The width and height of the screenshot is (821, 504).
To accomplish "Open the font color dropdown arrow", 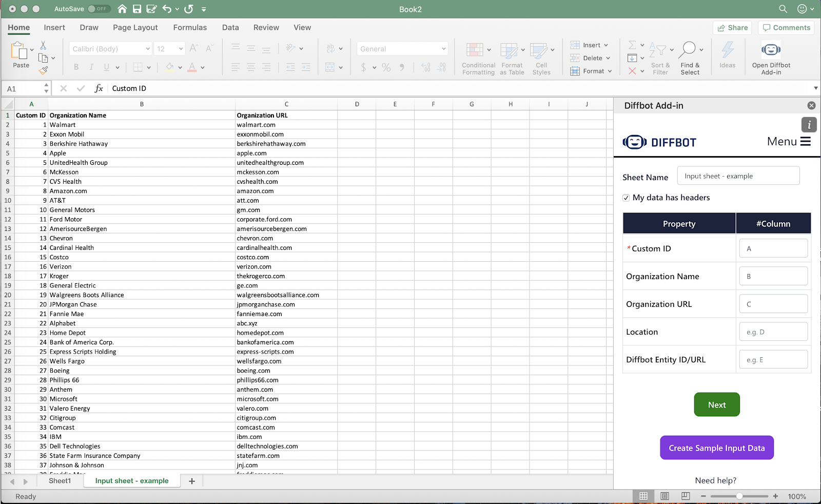I will pyautogui.click(x=203, y=67).
